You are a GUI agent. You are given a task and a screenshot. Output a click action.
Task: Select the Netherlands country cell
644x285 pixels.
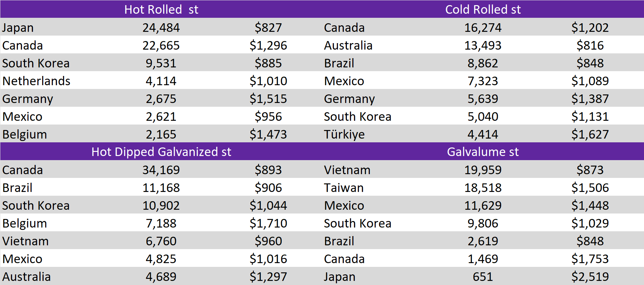pos(36,81)
